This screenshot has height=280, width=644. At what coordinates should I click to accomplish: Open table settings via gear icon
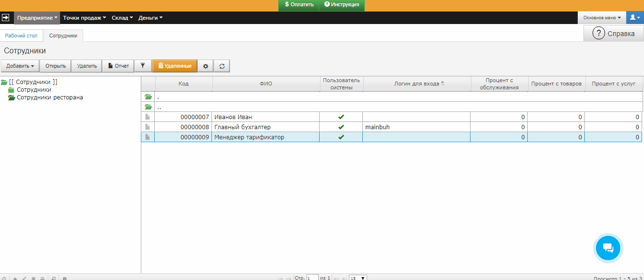point(206,66)
